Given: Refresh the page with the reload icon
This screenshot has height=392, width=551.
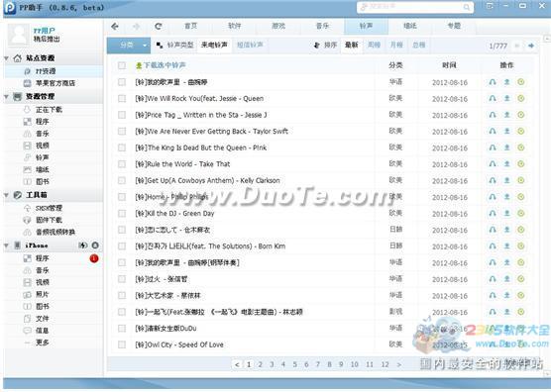Looking at the screenshot, I should point(159,27).
